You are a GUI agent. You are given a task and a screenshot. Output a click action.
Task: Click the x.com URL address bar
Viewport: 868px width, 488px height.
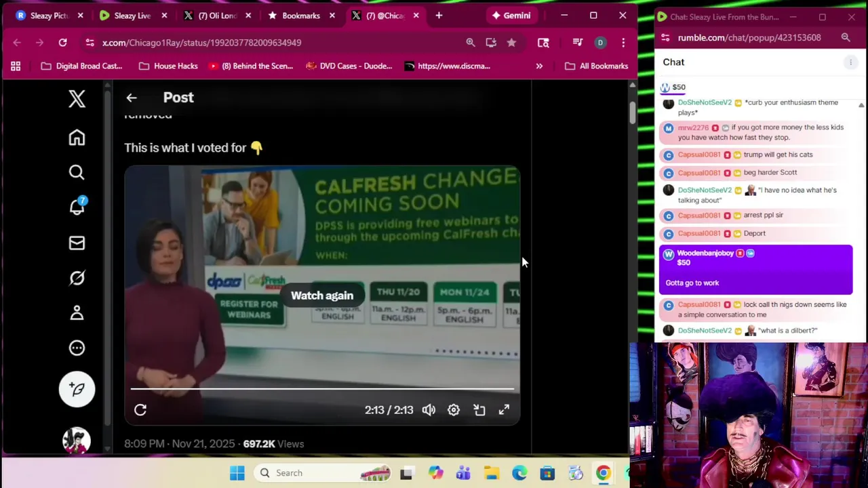click(x=201, y=43)
